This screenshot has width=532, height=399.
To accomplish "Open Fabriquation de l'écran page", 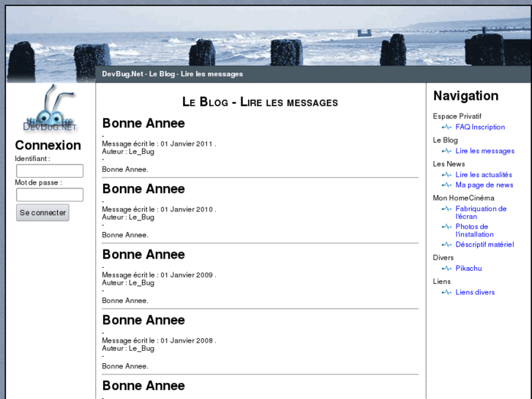I will pyautogui.click(x=481, y=212).
